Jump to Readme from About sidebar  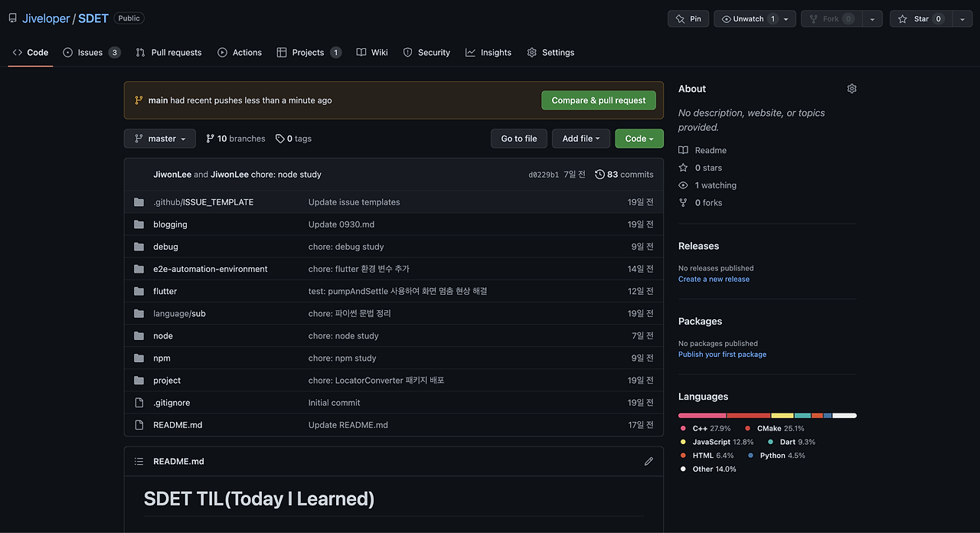[x=703, y=150]
